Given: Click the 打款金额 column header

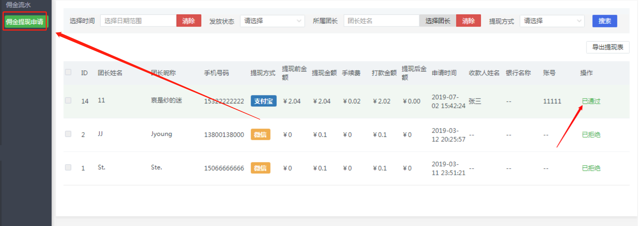Looking at the screenshot, I should (x=384, y=73).
